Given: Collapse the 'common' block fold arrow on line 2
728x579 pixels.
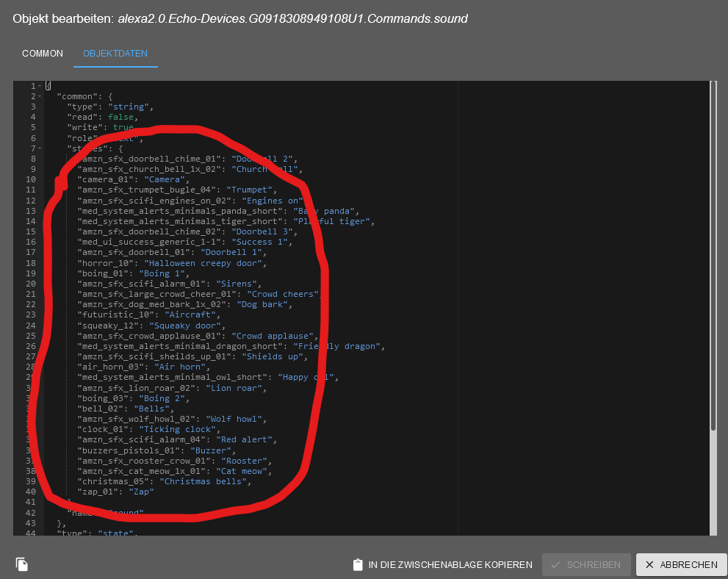Looking at the screenshot, I should tap(40, 96).
